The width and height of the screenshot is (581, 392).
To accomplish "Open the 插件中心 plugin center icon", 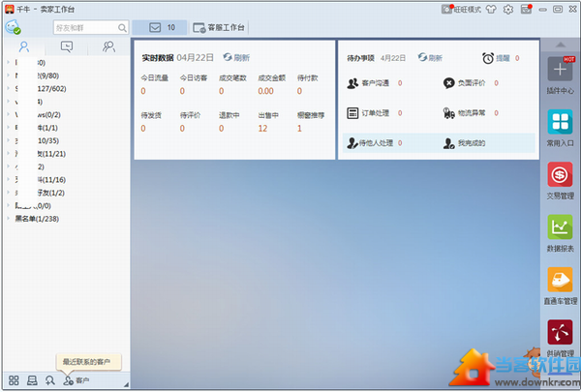I will (560, 69).
